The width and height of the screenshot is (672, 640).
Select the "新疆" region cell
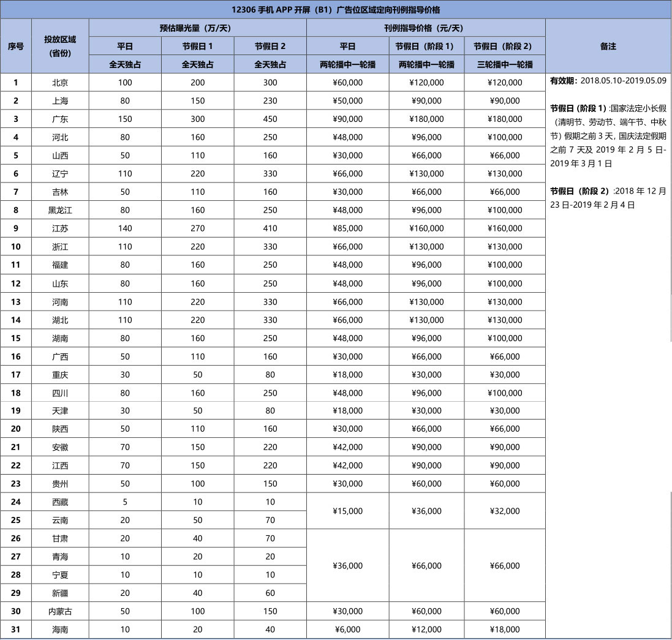(60, 593)
